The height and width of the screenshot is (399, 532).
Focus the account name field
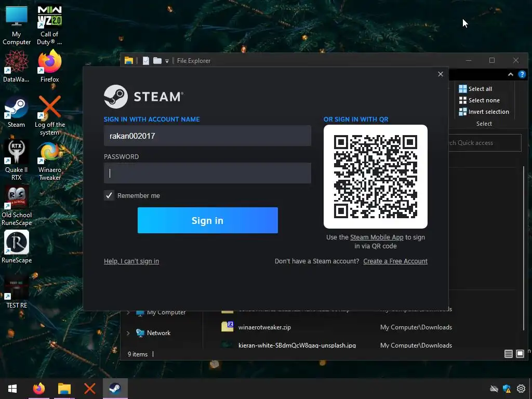click(x=207, y=136)
